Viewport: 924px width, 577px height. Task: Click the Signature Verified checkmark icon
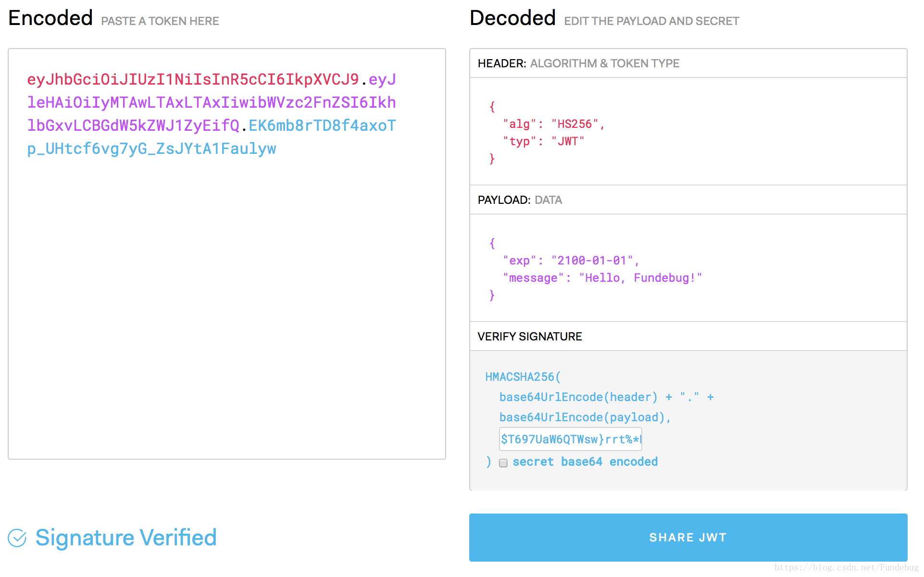click(17, 538)
